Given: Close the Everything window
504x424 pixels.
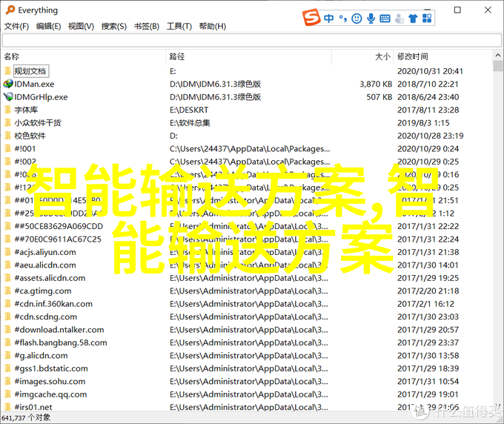Looking at the screenshot, I should [488, 10].
